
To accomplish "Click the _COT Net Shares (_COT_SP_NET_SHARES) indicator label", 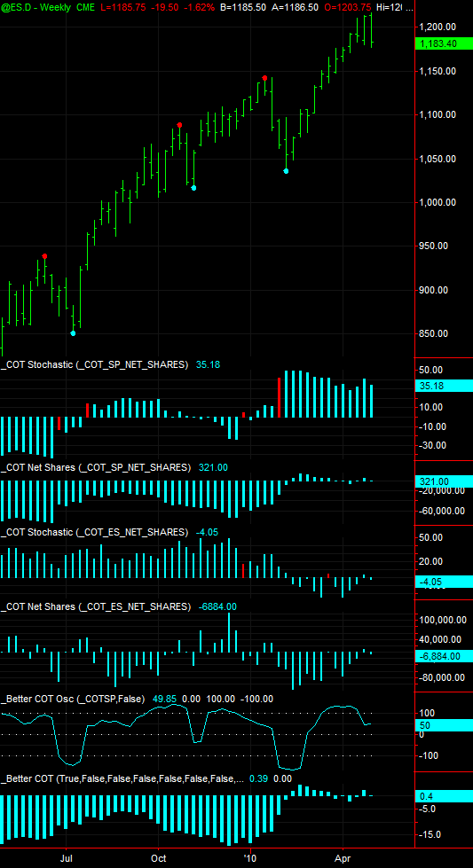I will (96, 468).
